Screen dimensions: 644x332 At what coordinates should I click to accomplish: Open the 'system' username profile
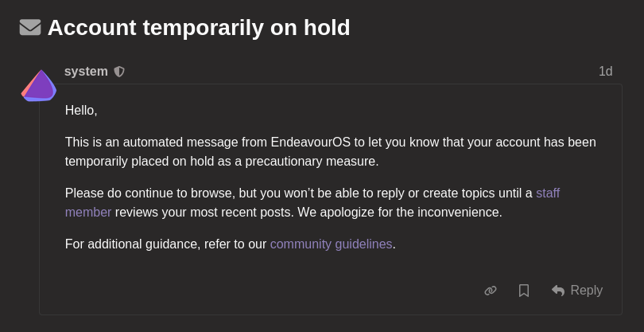click(86, 72)
